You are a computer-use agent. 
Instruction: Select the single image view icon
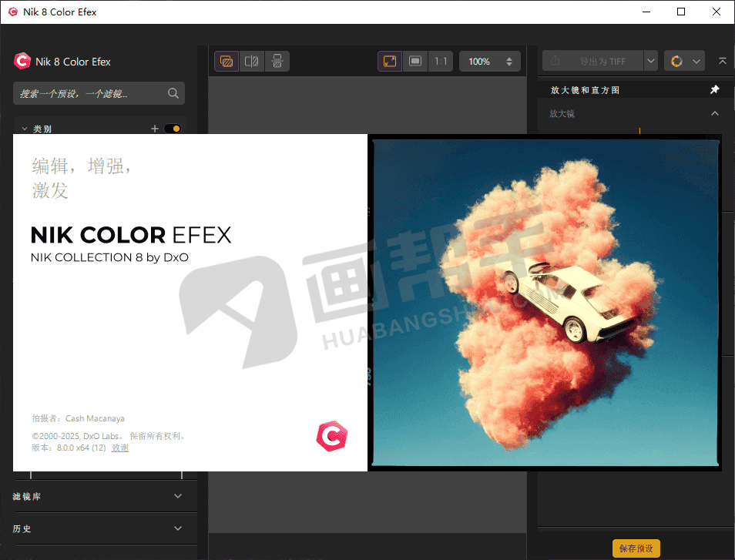pos(227,62)
